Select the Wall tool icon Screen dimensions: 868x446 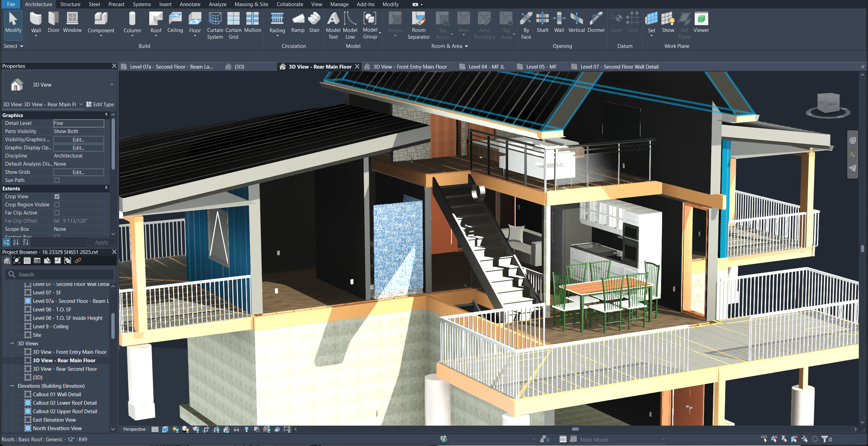(x=36, y=19)
